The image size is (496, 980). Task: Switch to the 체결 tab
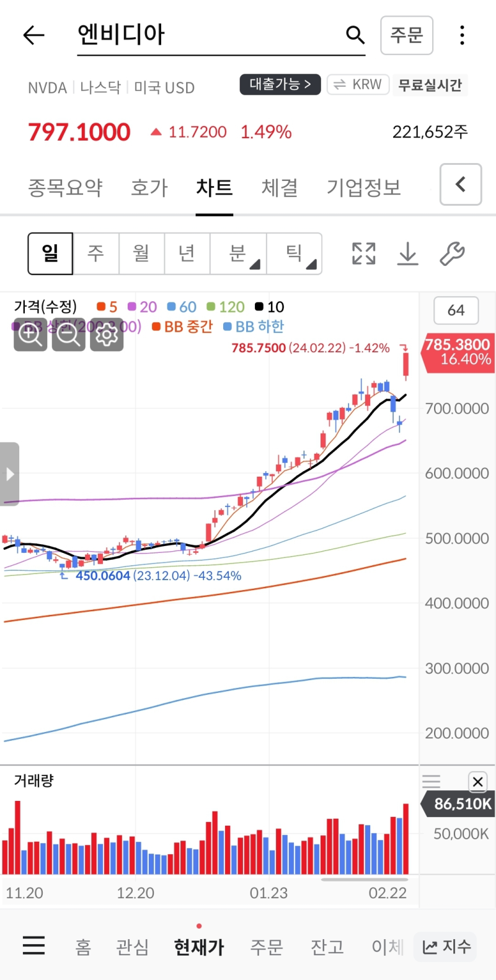point(280,187)
